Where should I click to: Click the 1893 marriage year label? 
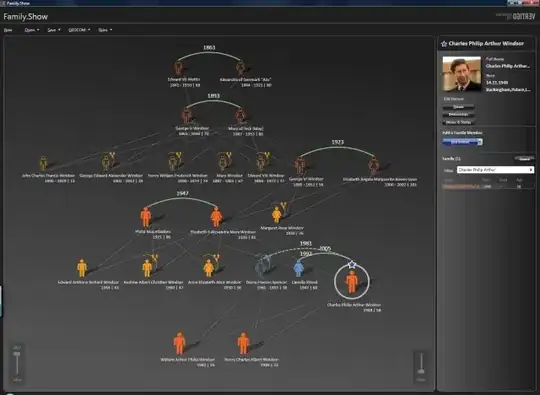pos(213,96)
